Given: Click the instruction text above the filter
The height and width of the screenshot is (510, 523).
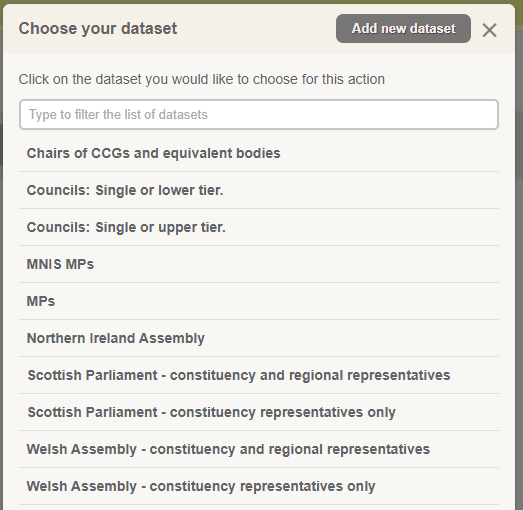Looking at the screenshot, I should pos(201,79).
